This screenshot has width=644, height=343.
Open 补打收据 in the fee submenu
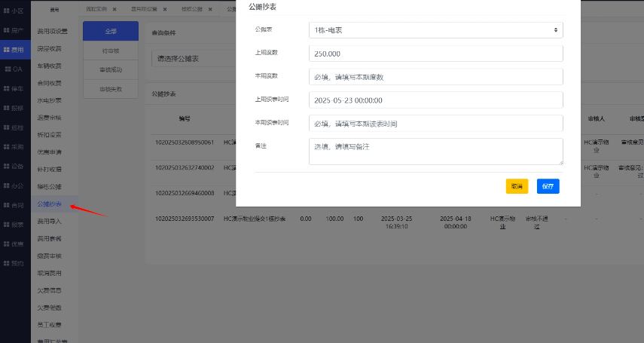pyautogui.click(x=49, y=170)
